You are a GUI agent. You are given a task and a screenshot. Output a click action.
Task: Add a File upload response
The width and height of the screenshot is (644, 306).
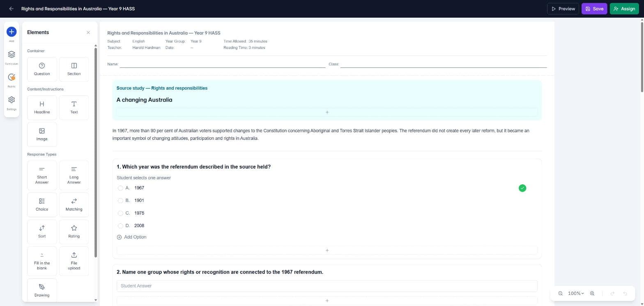tap(74, 261)
